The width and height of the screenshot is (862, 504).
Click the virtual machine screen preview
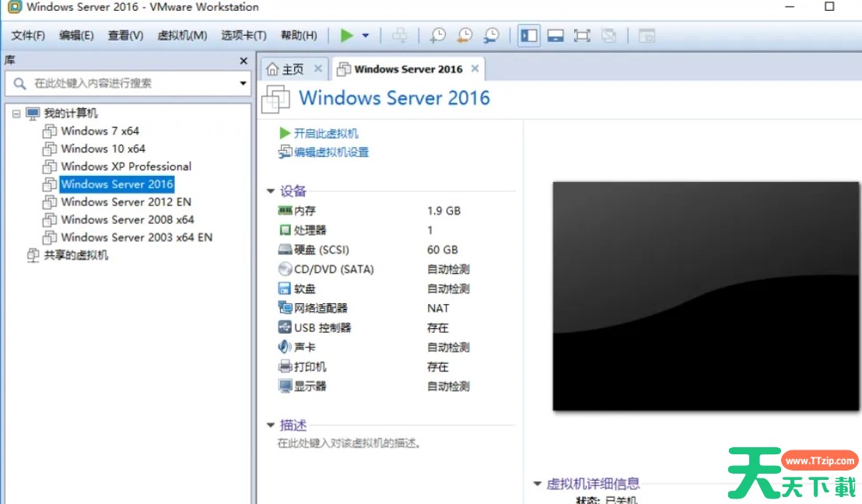click(706, 296)
